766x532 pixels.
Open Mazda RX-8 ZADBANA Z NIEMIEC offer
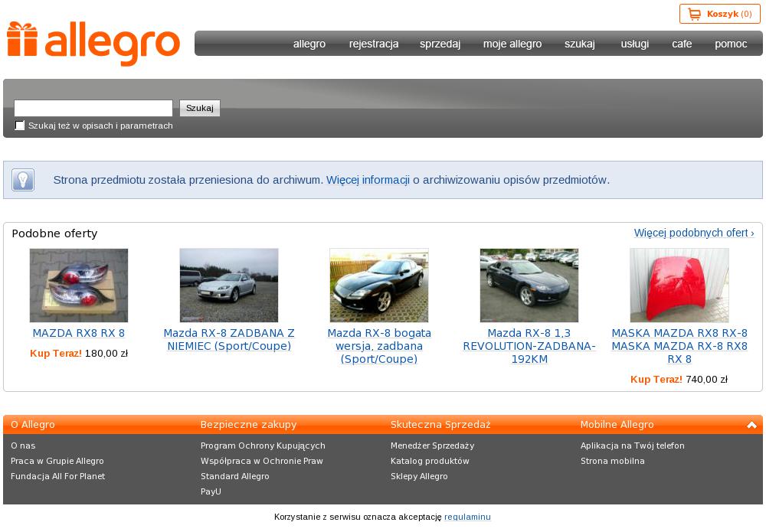click(229, 340)
